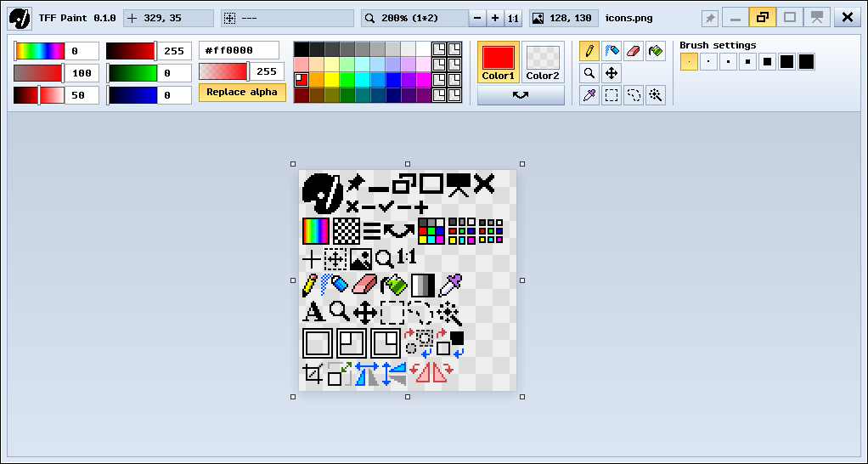Select the Eraser tool
868x464 pixels.
[633, 51]
